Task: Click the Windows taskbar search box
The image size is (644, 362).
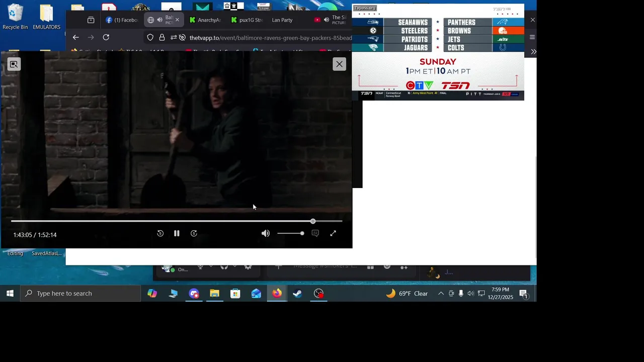Action: point(80,293)
